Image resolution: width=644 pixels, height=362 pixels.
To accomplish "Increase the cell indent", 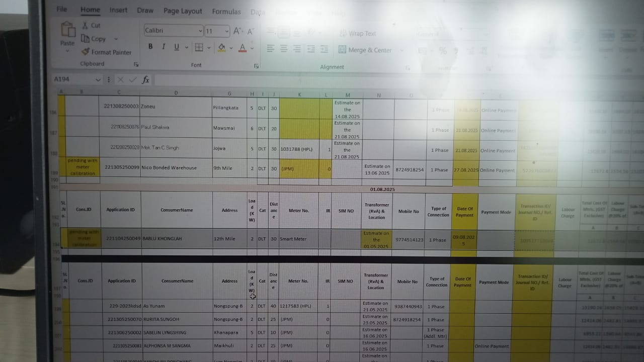I will [x=325, y=49].
